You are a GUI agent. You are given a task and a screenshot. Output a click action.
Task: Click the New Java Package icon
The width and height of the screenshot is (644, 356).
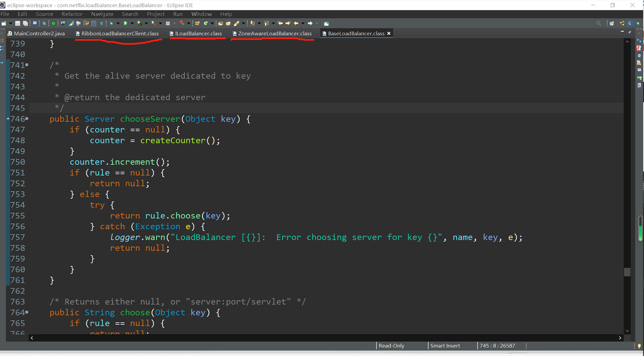tap(197, 23)
